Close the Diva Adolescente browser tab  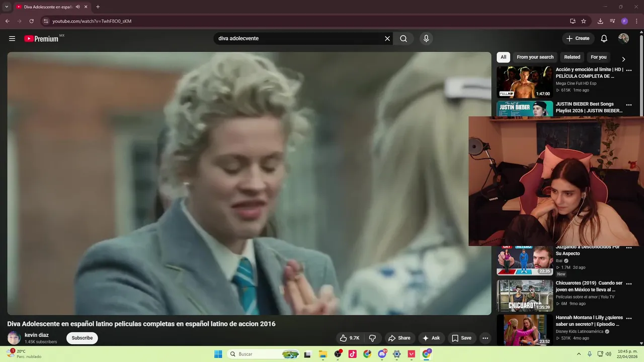coord(86,7)
